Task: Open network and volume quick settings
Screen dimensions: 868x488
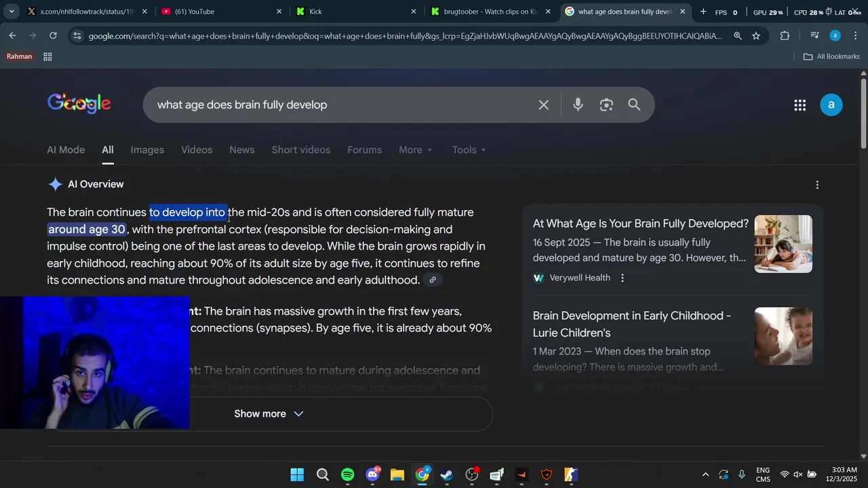Action: (x=798, y=474)
